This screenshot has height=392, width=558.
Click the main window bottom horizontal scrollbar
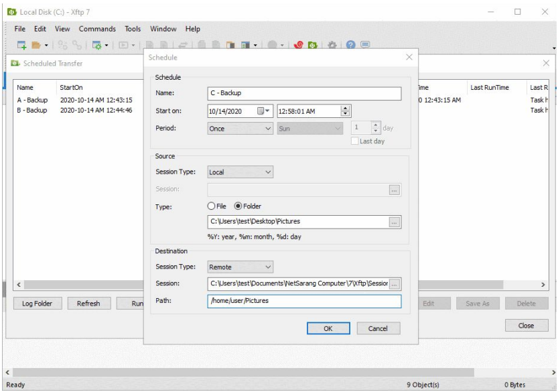click(243, 373)
